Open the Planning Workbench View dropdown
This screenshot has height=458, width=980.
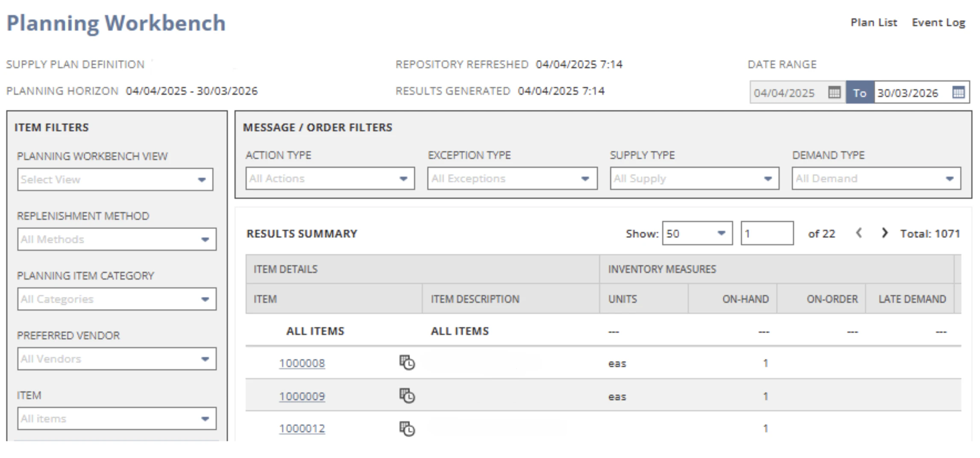115,179
